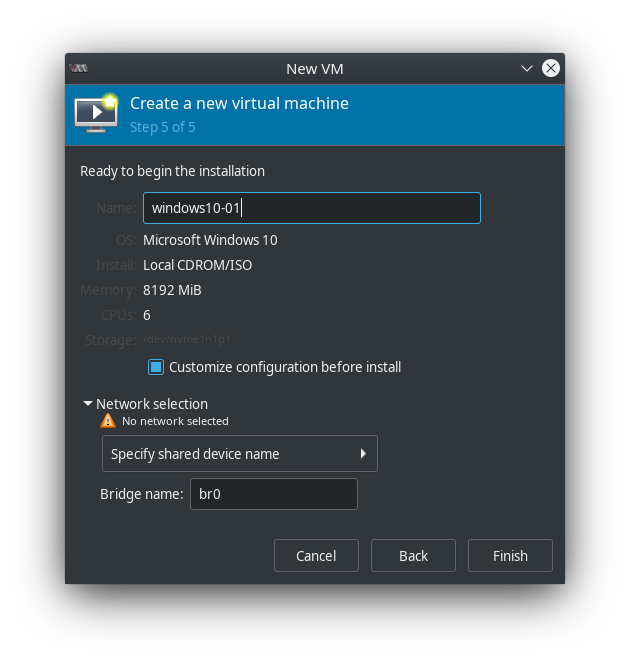Click the Bridge name label
The width and height of the screenshot is (630, 661).
tap(142, 494)
